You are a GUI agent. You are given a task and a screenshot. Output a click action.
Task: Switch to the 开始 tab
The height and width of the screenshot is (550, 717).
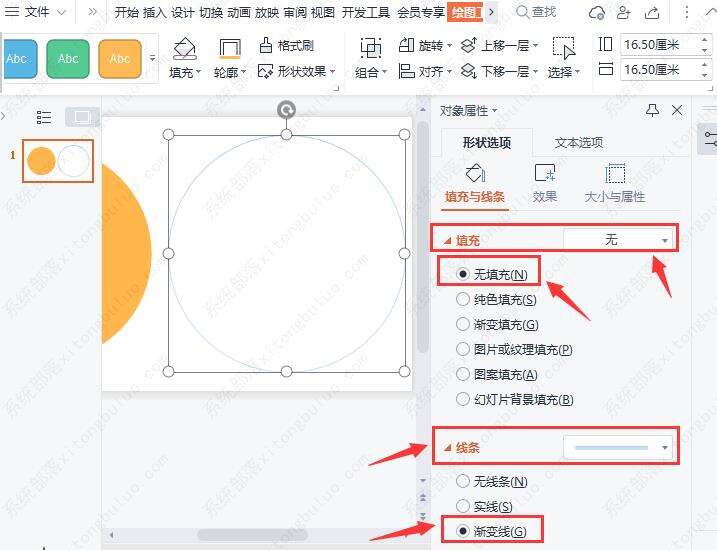pyautogui.click(x=127, y=12)
